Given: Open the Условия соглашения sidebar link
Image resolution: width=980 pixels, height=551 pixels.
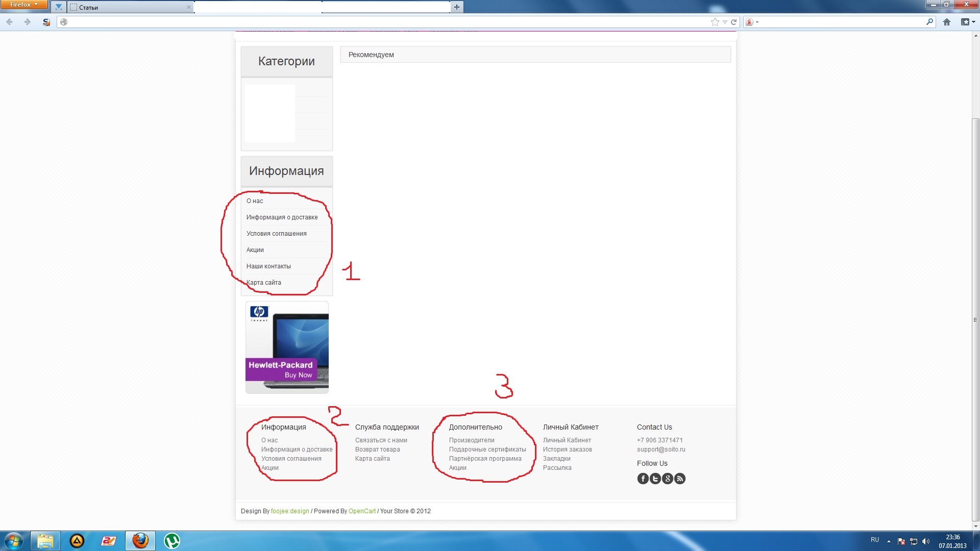Looking at the screenshot, I should [x=276, y=234].
